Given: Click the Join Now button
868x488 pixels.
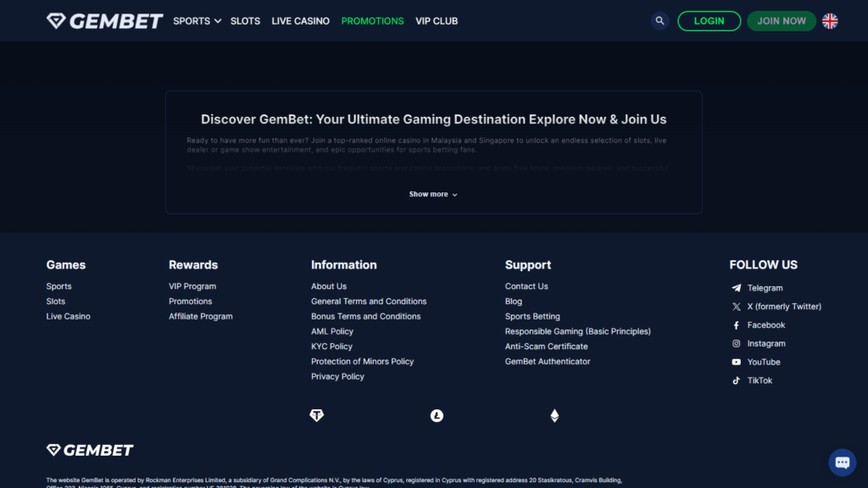Looking at the screenshot, I should (x=781, y=21).
